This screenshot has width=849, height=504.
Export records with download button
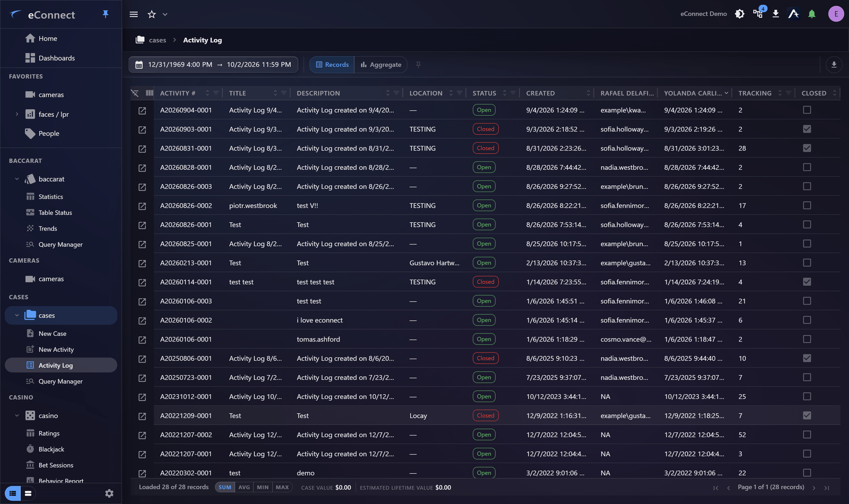(x=834, y=65)
